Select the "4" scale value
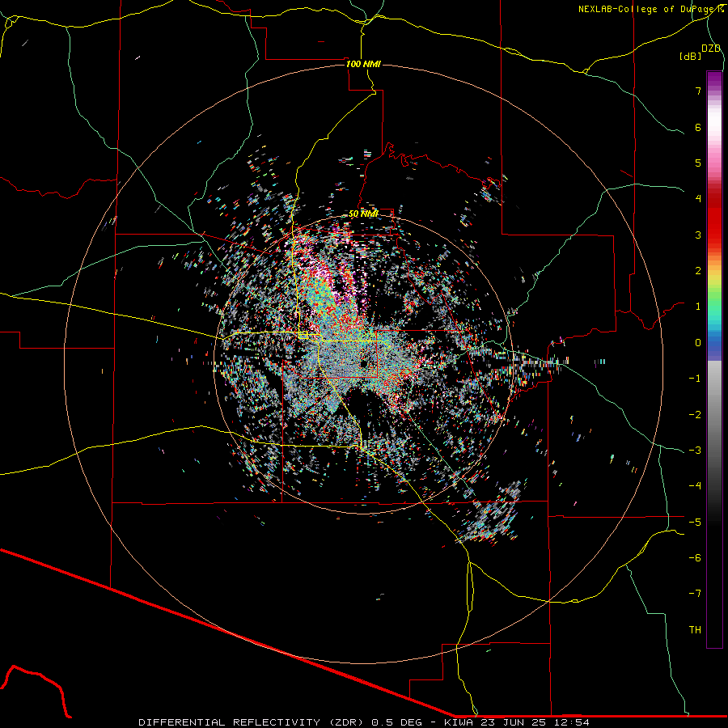This screenshot has width=728, height=728. coord(698,199)
